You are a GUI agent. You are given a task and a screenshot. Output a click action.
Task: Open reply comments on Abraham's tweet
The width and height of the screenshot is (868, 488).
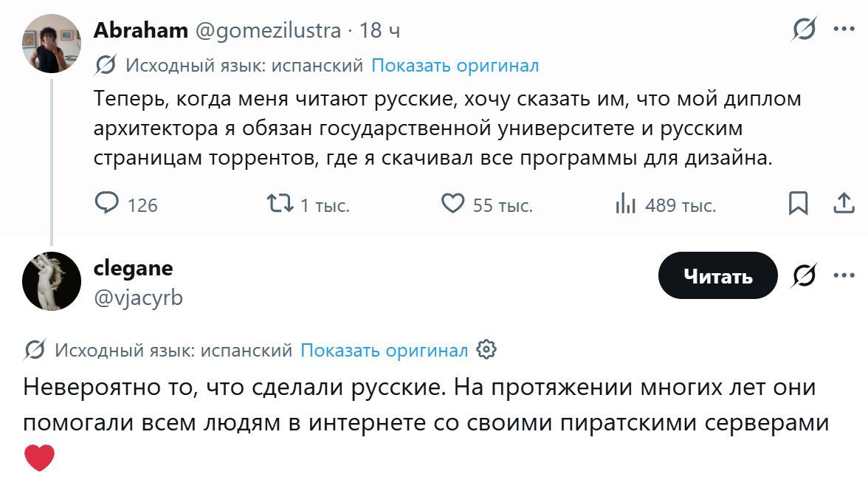[108, 204]
